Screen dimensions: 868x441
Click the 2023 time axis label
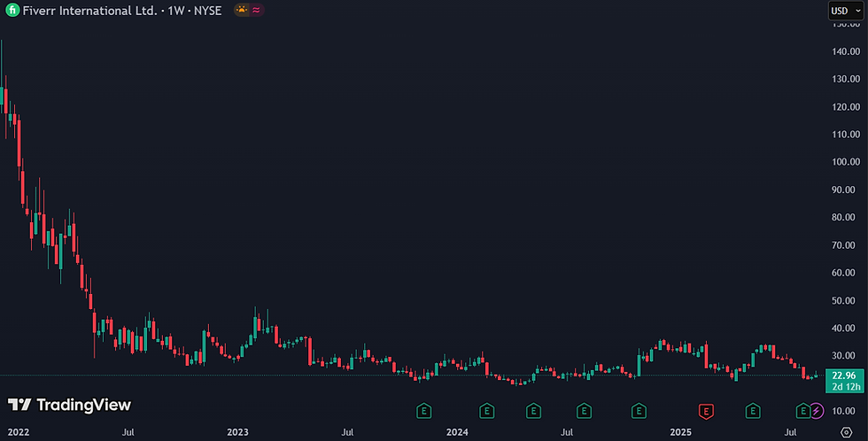[237, 432]
